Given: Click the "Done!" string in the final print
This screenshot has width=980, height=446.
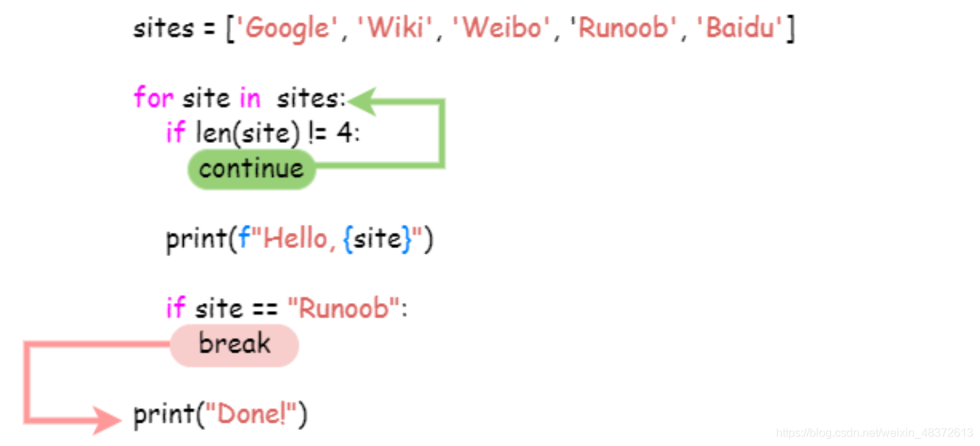Looking at the screenshot, I should [x=252, y=415].
